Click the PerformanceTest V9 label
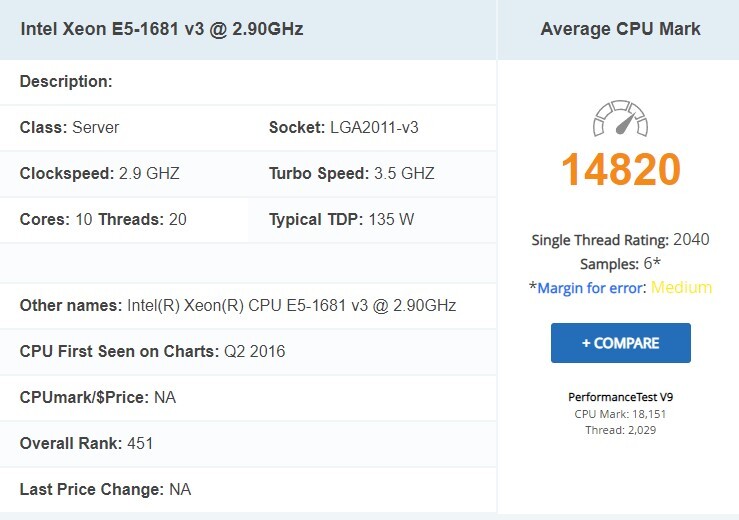Image resolution: width=739 pixels, height=520 pixels. click(620, 397)
